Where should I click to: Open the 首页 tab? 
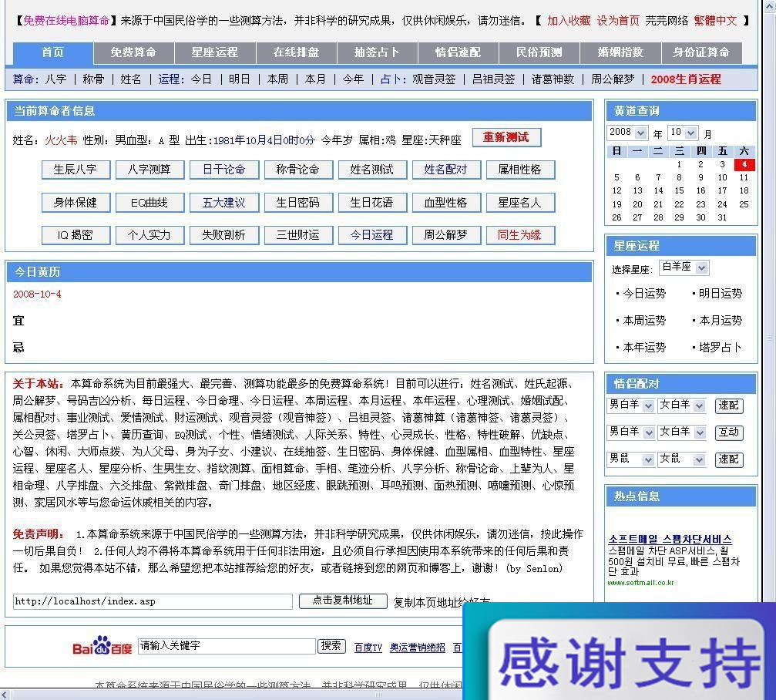(53, 52)
